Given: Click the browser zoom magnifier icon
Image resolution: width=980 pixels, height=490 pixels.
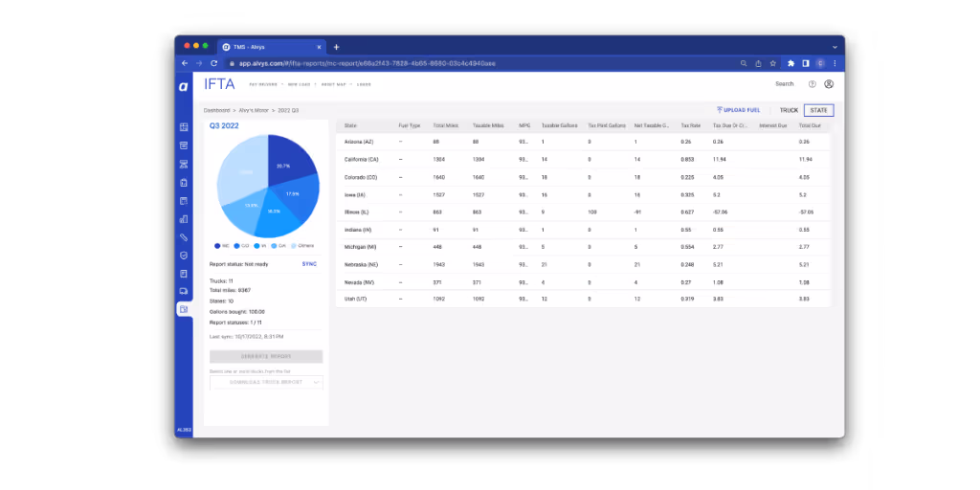Looking at the screenshot, I should pos(743,63).
